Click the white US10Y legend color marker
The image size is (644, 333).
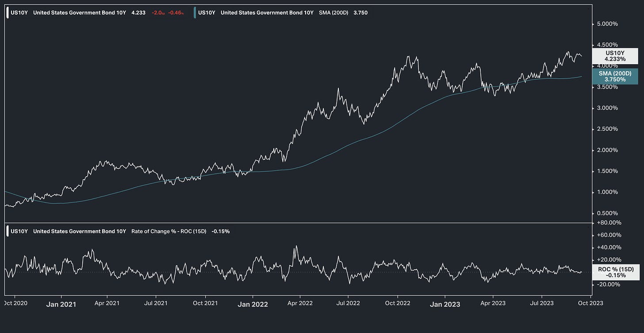(x=8, y=12)
